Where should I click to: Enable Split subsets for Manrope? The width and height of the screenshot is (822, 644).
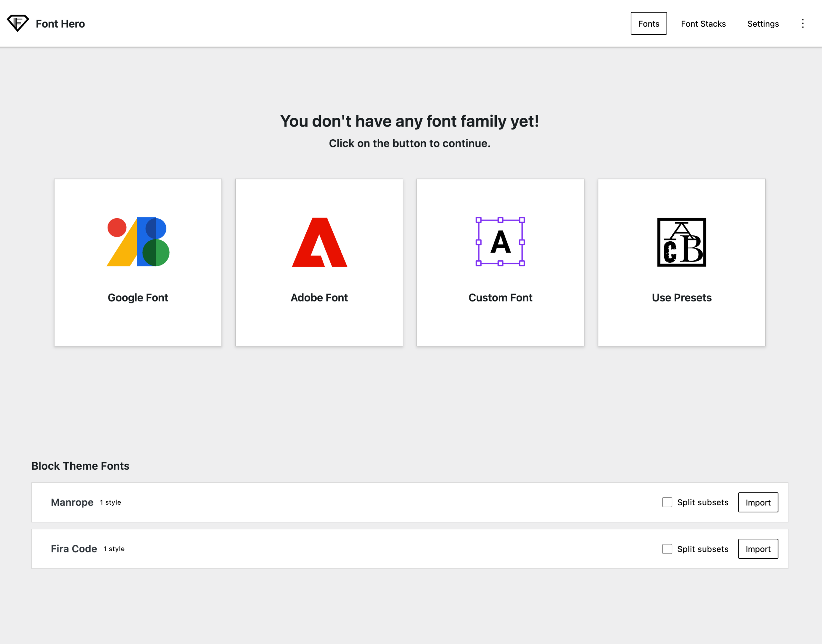667,502
